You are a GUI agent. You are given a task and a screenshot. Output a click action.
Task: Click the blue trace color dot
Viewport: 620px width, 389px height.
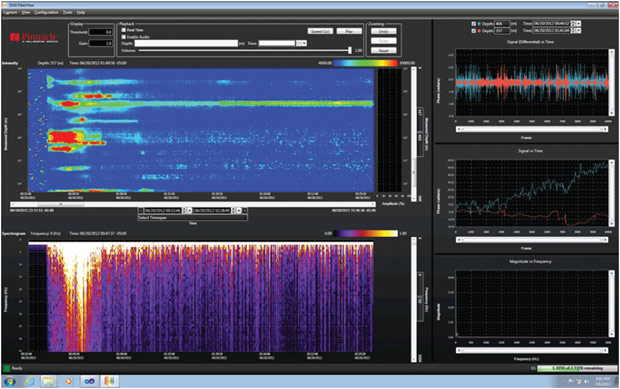[x=479, y=24]
